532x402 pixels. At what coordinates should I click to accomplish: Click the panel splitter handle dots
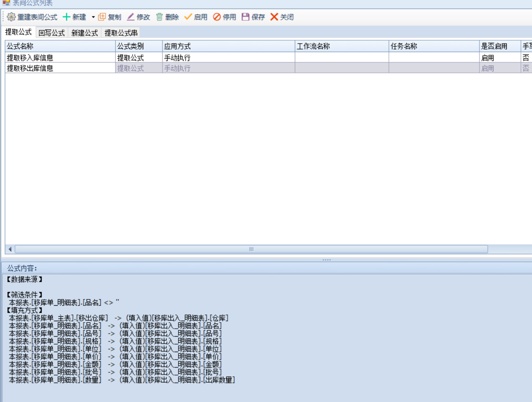(327, 260)
